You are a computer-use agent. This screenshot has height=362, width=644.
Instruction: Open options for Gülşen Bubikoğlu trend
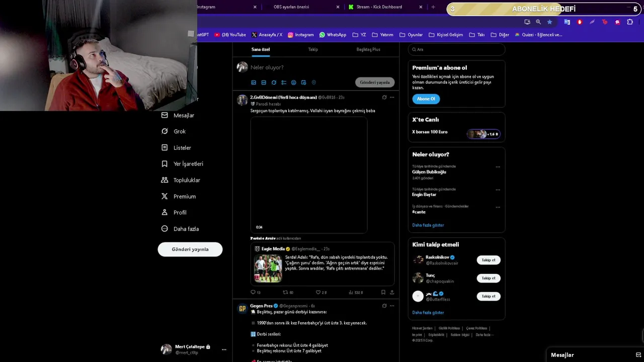498,167
